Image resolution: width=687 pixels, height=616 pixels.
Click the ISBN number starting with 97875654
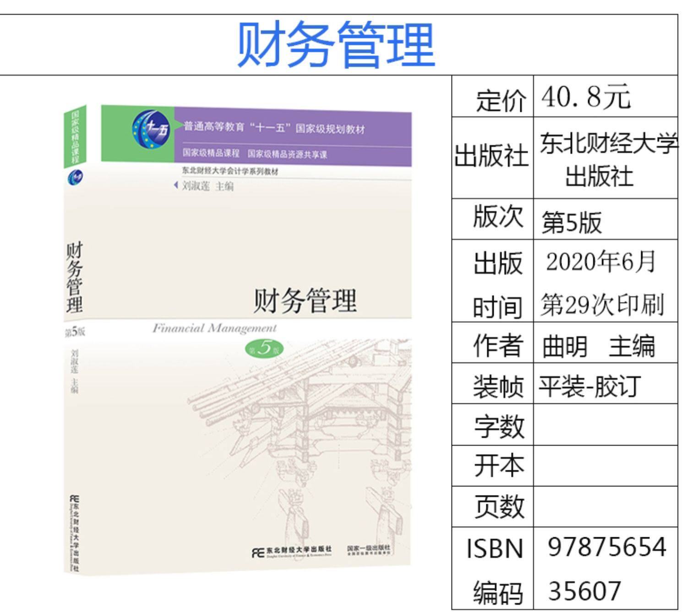click(x=607, y=569)
